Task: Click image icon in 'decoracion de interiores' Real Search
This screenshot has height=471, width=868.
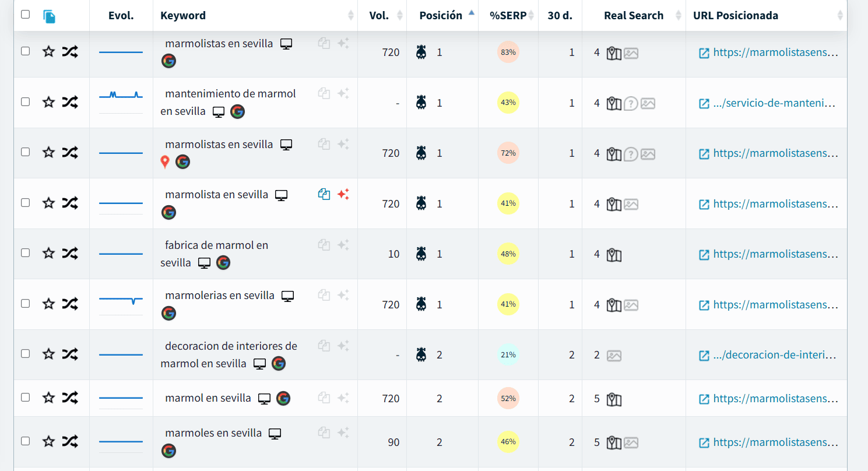Action: (x=614, y=355)
